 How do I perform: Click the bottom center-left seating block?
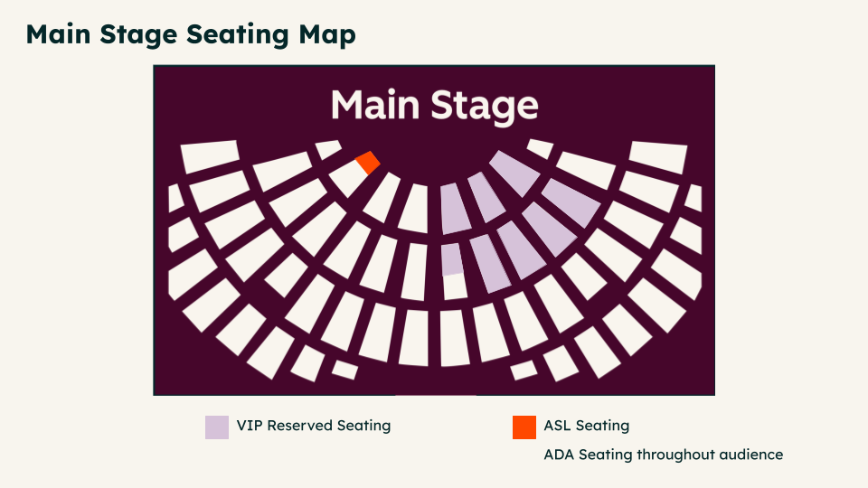(x=413, y=337)
